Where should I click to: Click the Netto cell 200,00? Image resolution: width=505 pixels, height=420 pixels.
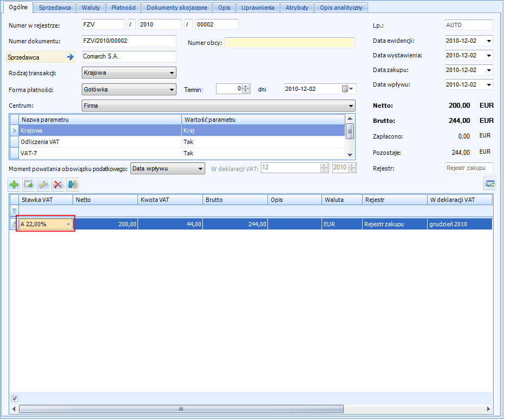pyautogui.click(x=106, y=224)
